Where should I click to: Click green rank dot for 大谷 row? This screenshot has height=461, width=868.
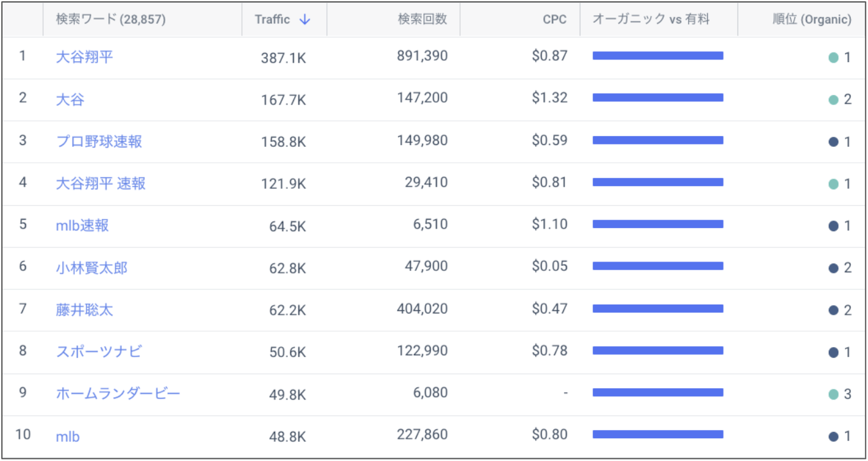[x=834, y=100]
